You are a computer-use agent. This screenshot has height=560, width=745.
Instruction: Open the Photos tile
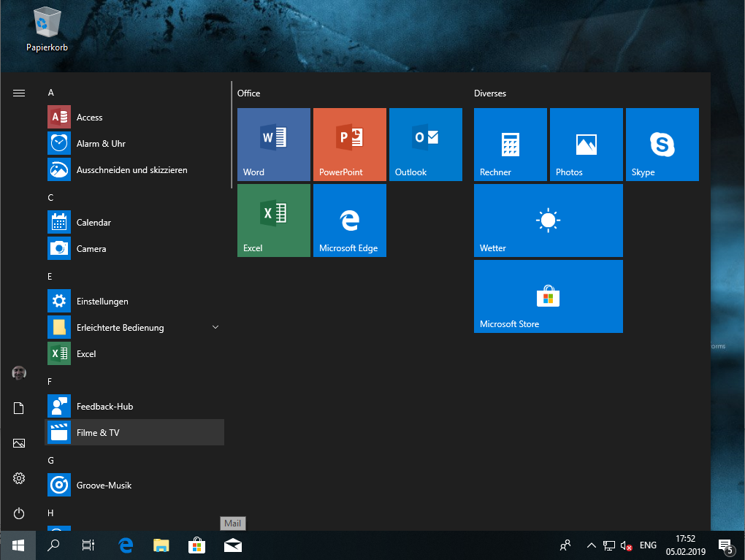[x=587, y=145]
